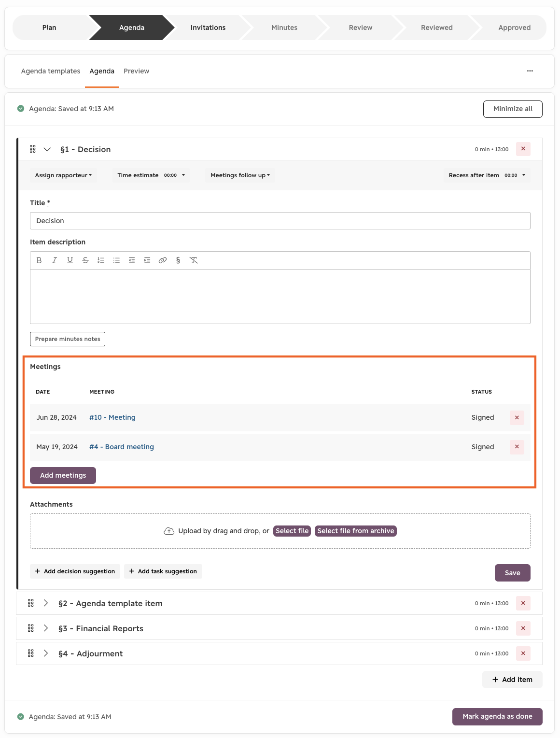Open Recess after item dropdown

487,175
